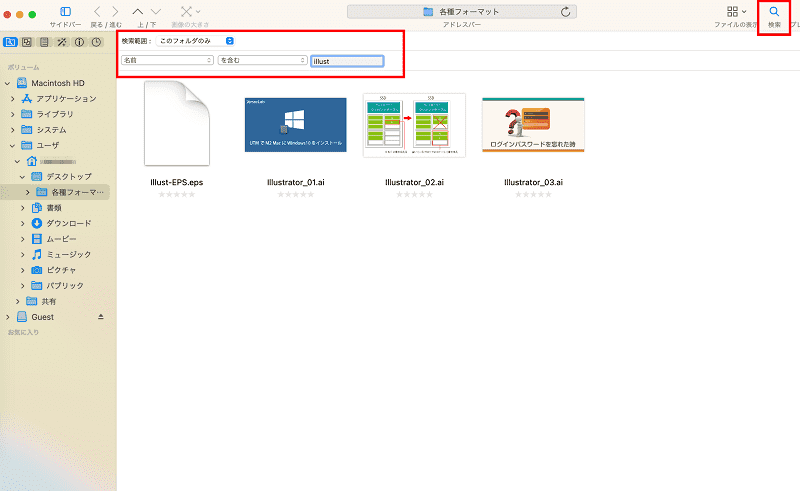The height and width of the screenshot is (491, 800).
Task: Move down with the downward chevron
Action: click(156, 11)
